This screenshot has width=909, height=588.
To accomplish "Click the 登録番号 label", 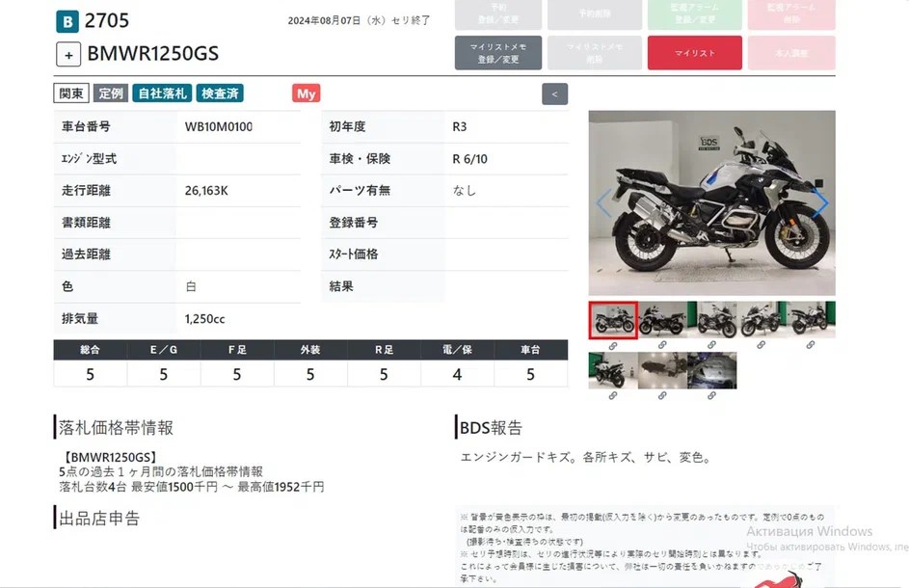I will tap(354, 223).
